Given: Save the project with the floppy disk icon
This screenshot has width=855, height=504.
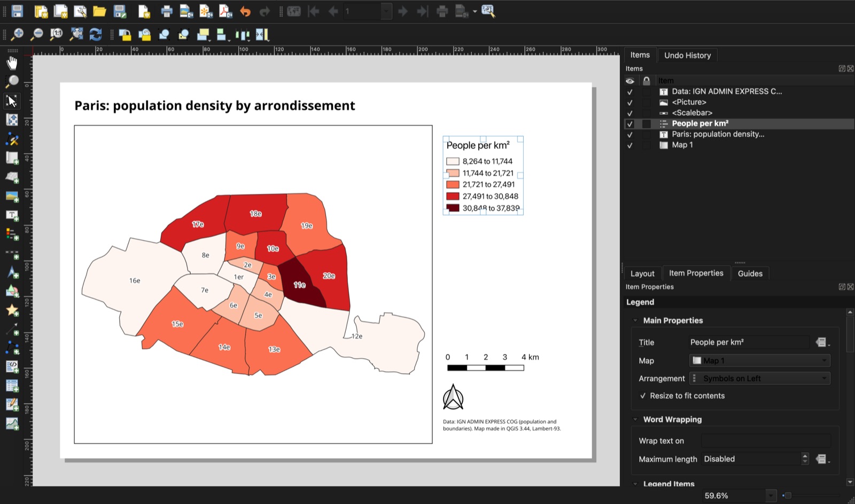Looking at the screenshot, I should (17, 11).
